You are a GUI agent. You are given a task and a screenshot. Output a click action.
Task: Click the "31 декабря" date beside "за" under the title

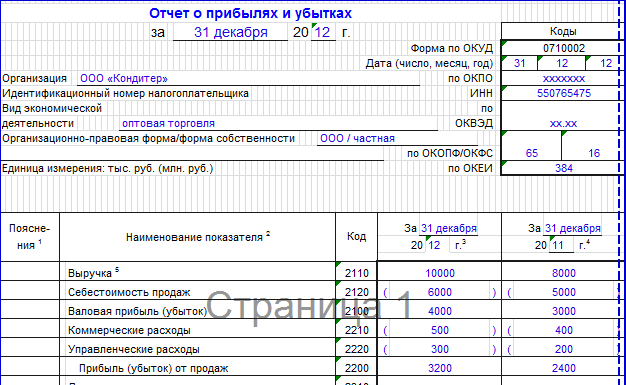231,32
